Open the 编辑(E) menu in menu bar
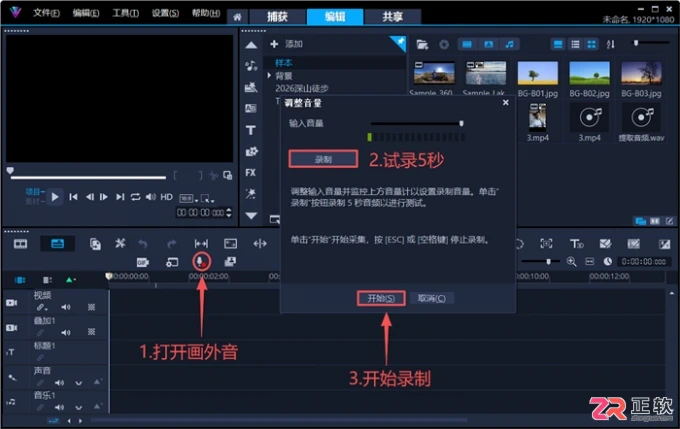Image resolution: width=680 pixels, height=429 pixels. 86,13
